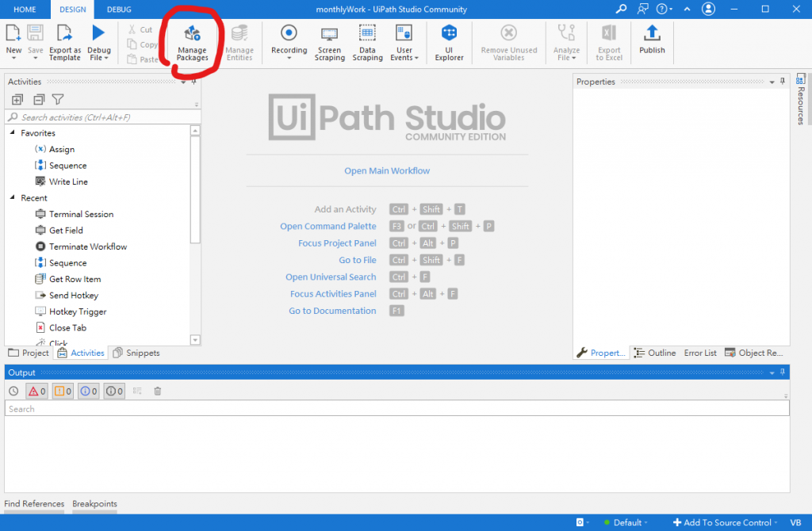Toggle output timestamps clock icon
Screen dimensions: 812x531
(13, 392)
